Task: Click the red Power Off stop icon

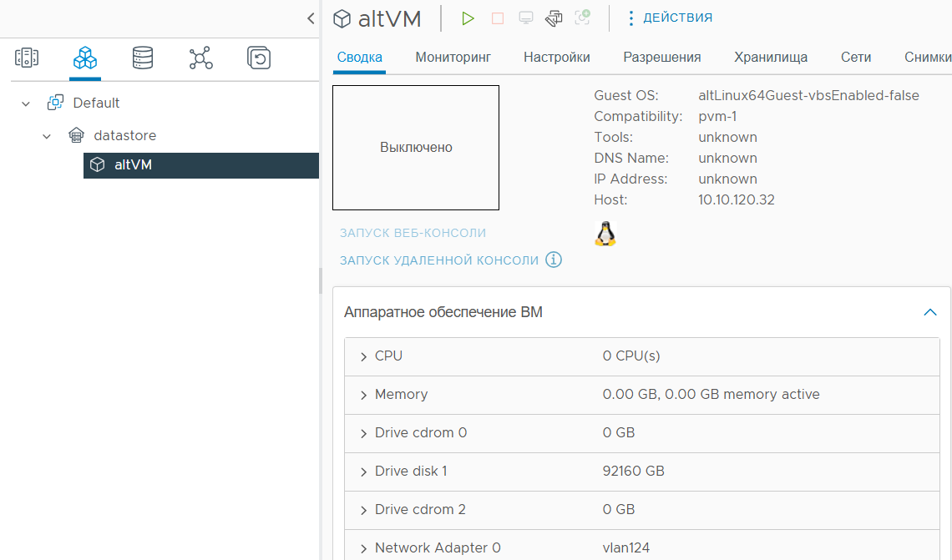Action: (498, 18)
